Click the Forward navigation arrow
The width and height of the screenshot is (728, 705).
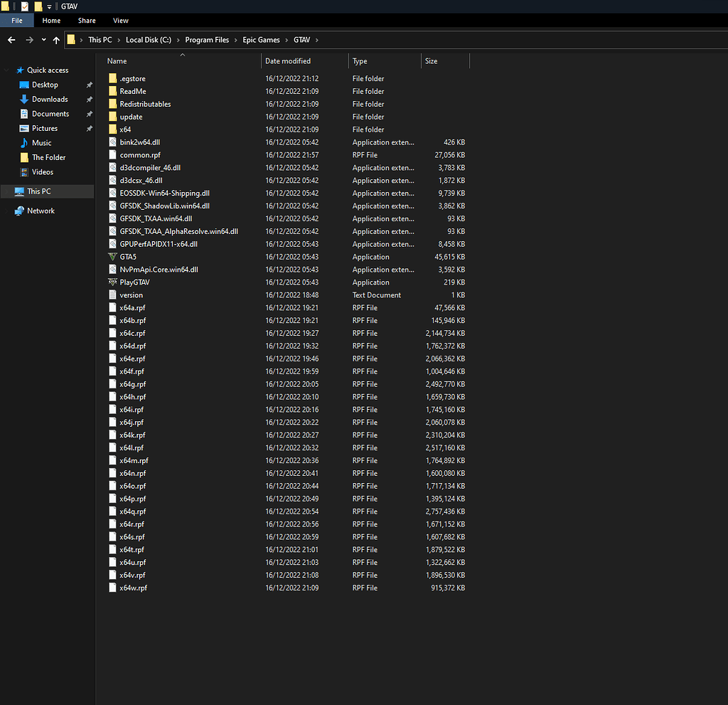tap(29, 40)
